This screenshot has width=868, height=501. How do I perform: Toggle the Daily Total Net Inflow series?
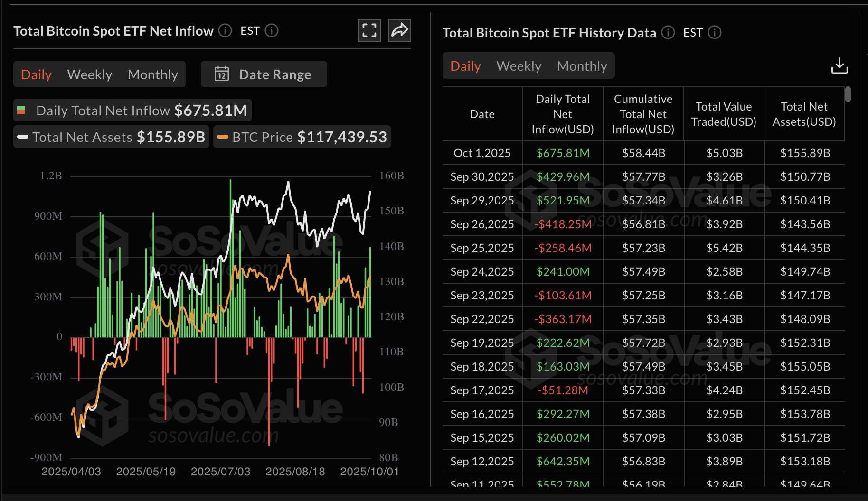pyautogui.click(x=132, y=110)
